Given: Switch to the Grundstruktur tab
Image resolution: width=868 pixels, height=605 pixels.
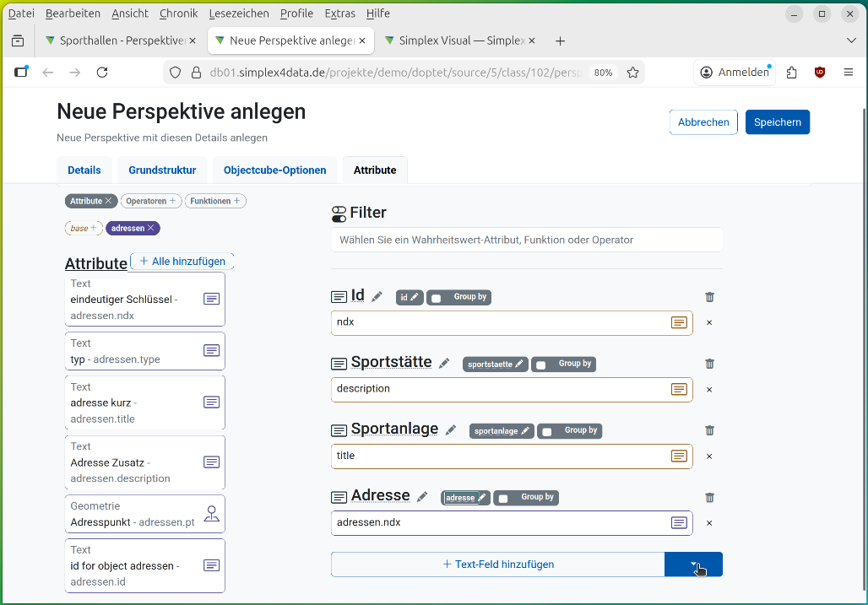Looking at the screenshot, I should coord(162,170).
